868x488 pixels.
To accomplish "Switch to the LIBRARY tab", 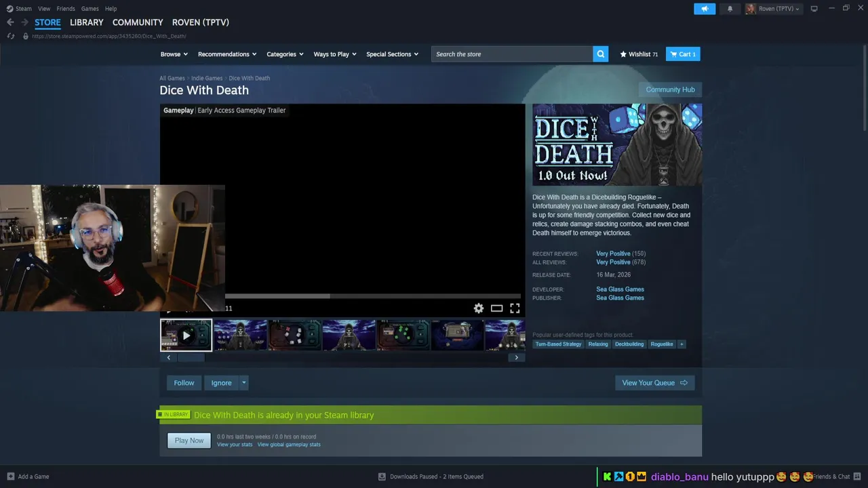I will tap(87, 22).
